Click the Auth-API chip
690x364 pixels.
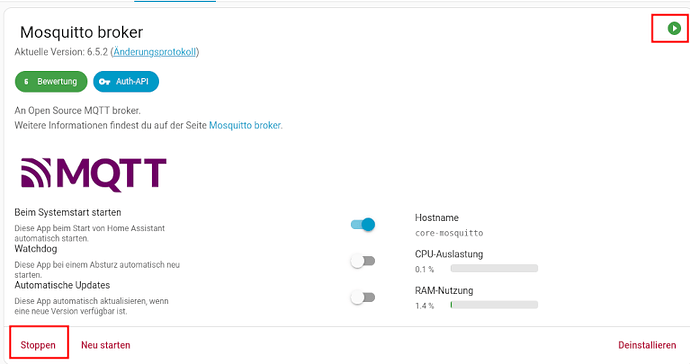(126, 81)
